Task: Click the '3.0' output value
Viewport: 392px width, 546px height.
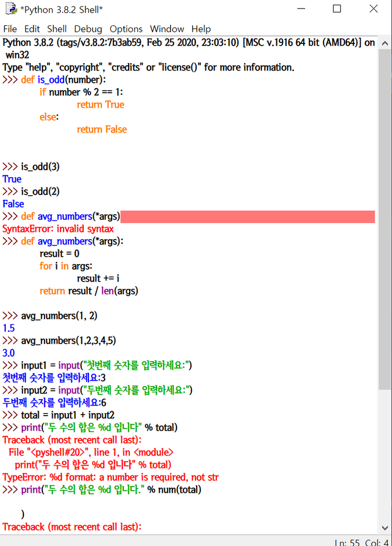Action: pyautogui.click(x=8, y=353)
